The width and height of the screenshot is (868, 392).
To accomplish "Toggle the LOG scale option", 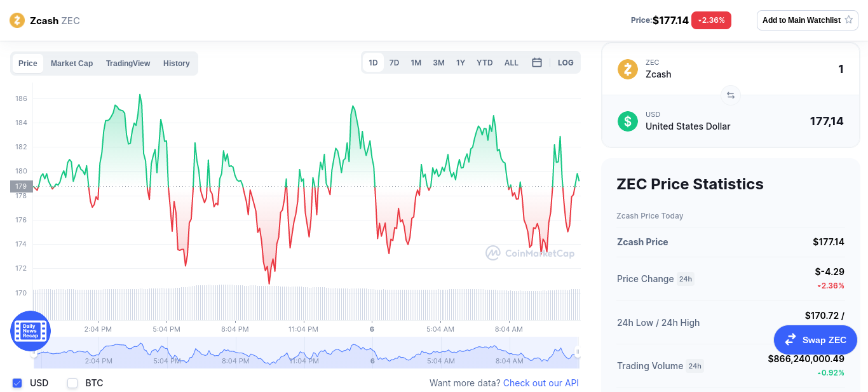I will point(566,63).
